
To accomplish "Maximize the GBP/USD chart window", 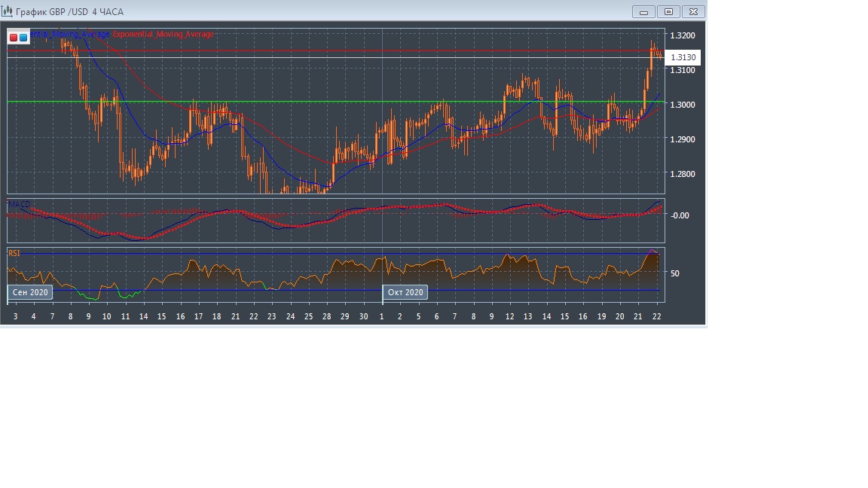I will pos(668,11).
